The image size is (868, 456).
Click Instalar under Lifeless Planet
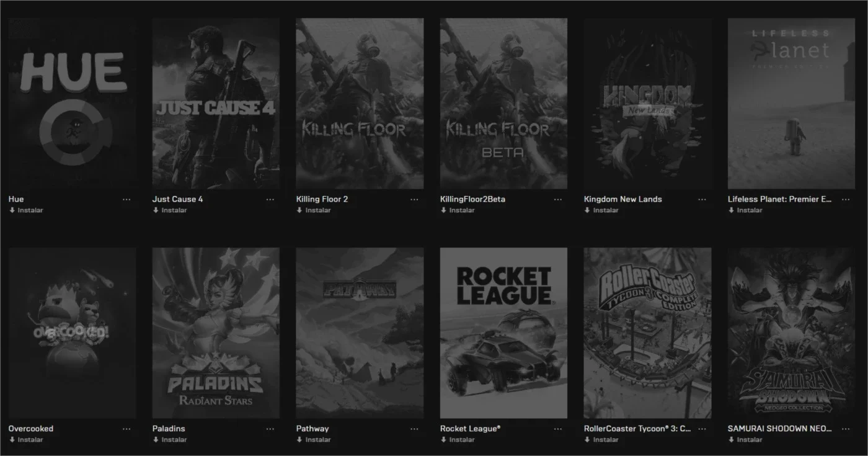[x=745, y=210]
